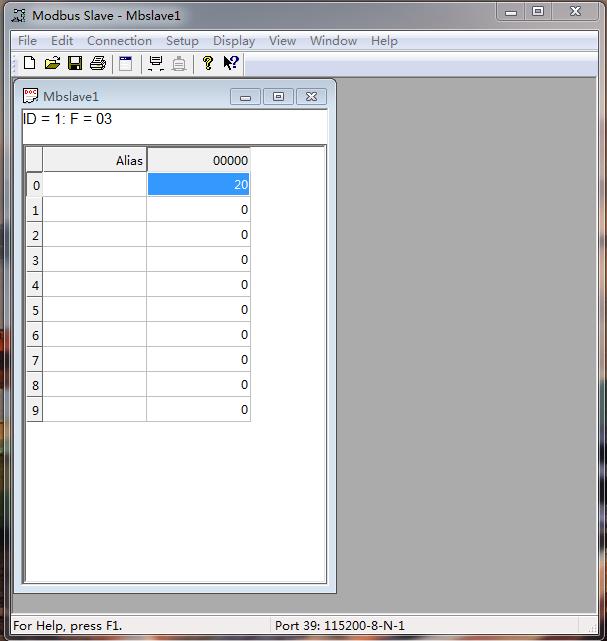Click row header number 5
This screenshot has height=641, width=607.
point(35,310)
